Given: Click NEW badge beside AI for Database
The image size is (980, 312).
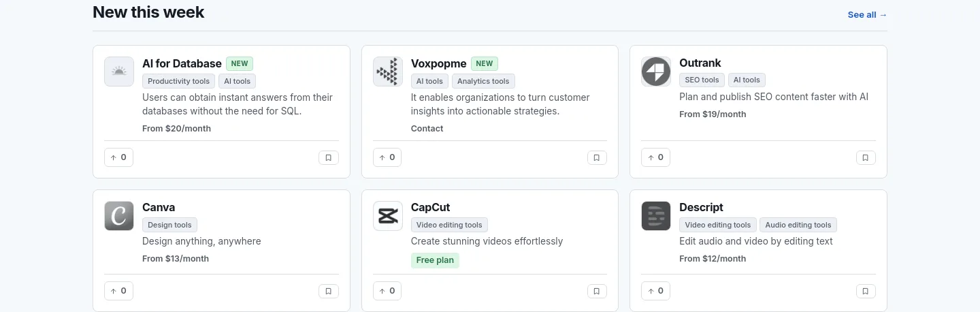Looking at the screenshot, I should [x=240, y=63].
